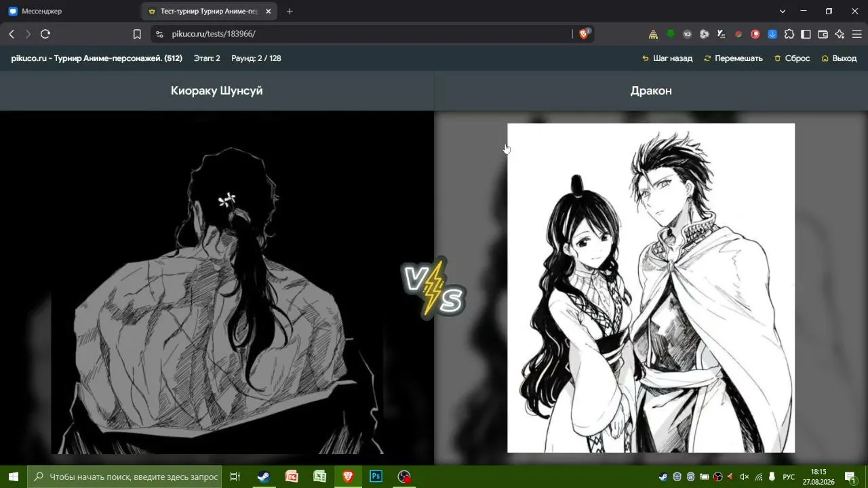Image resolution: width=868 pixels, height=488 pixels.
Task: Open the red circular extension icon
Action: click(x=755, y=34)
